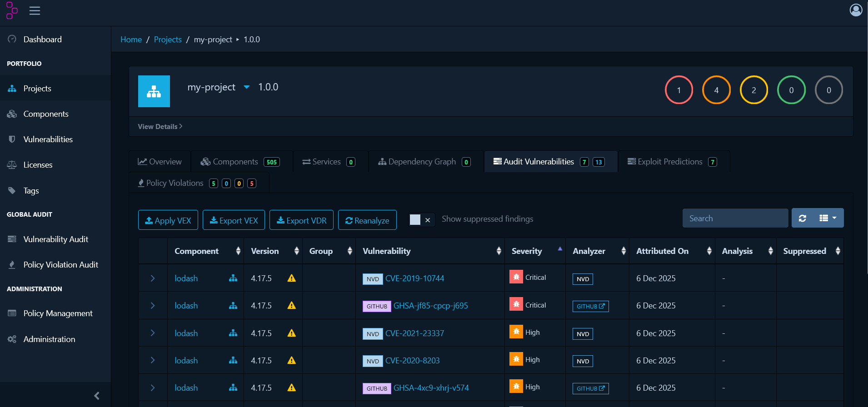Follow the Home breadcrumb link
868x407 pixels.
click(x=131, y=40)
